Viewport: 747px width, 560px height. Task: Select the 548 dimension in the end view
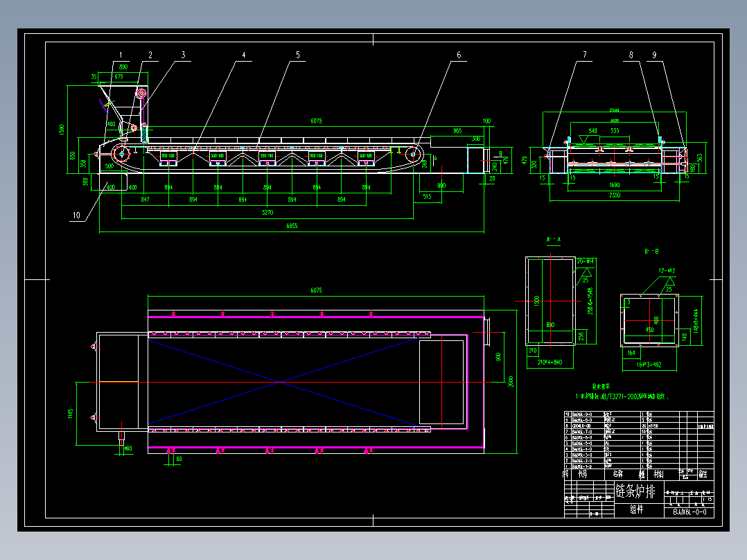click(592, 131)
